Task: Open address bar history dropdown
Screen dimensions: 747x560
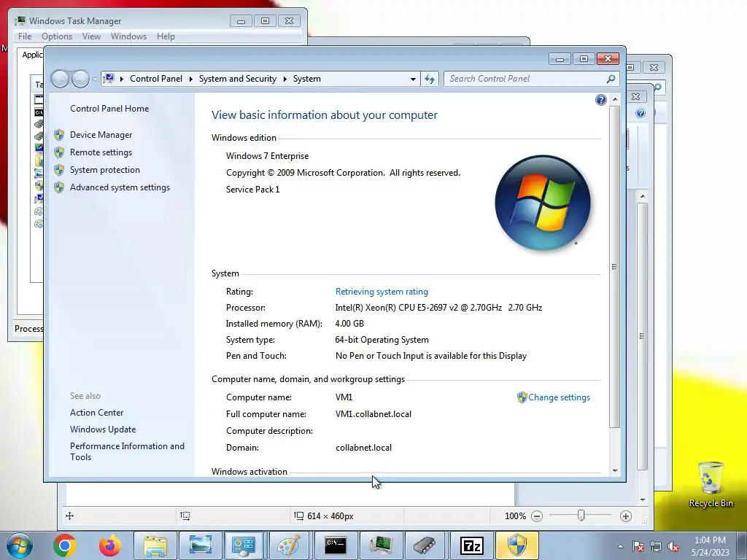Action: coord(413,79)
